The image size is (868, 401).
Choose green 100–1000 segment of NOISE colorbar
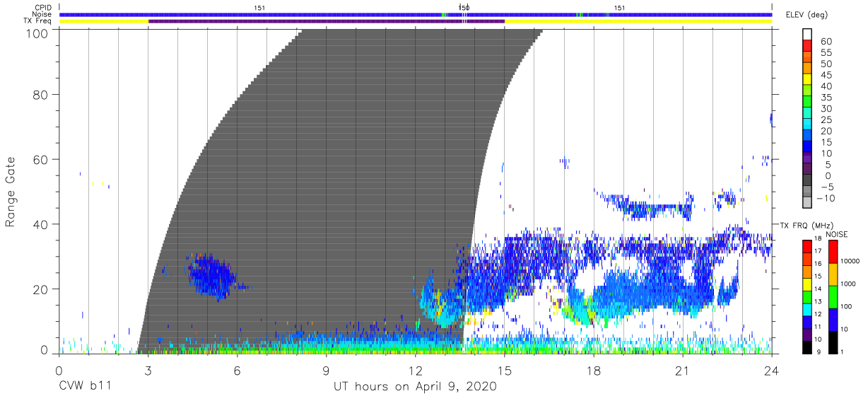[834, 296]
